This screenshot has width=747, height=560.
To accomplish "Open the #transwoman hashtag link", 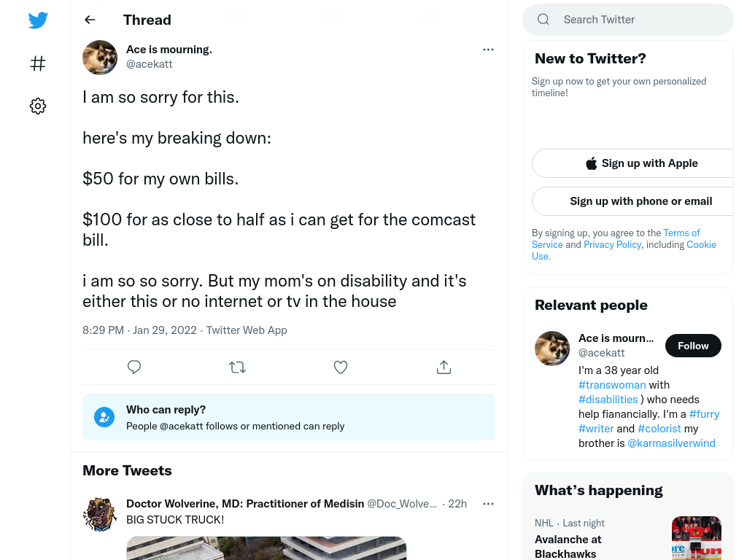I will point(612,385).
